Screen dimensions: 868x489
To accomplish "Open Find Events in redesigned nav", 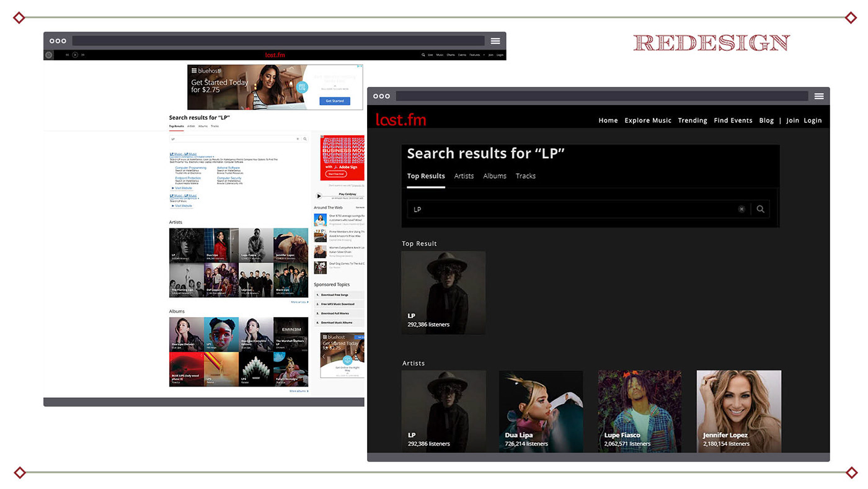I will (733, 120).
